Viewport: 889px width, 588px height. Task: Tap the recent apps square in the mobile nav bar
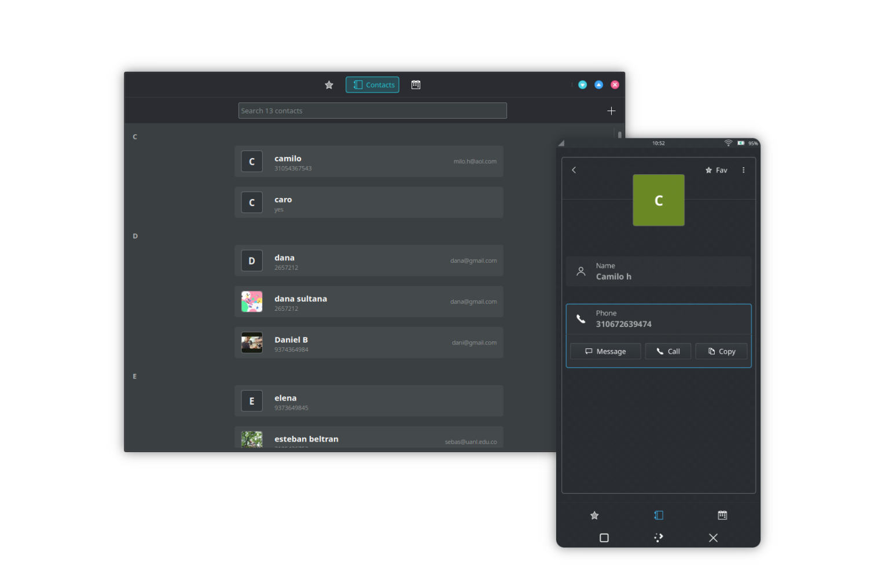[x=604, y=538]
